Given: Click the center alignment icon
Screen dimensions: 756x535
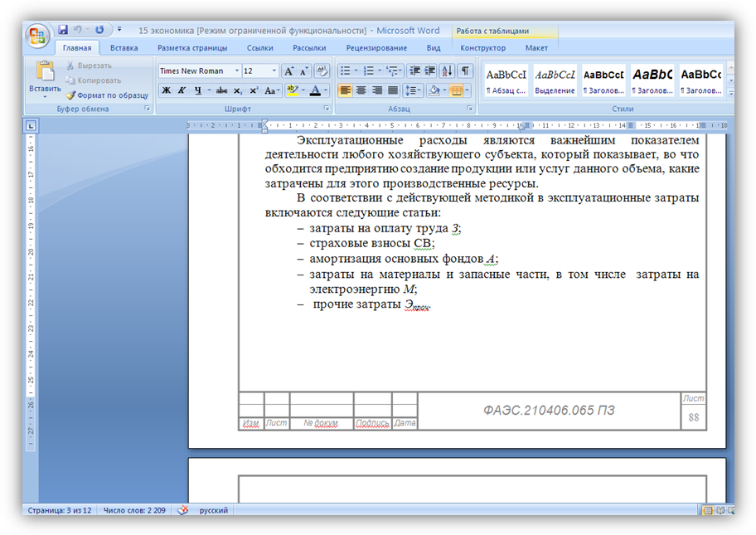Looking at the screenshot, I should pyautogui.click(x=361, y=90).
